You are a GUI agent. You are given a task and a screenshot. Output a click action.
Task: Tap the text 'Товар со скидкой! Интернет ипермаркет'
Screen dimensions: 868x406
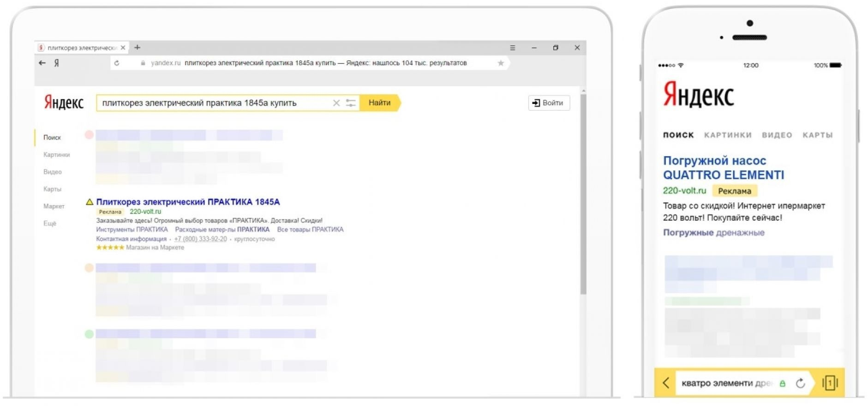point(744,206)
